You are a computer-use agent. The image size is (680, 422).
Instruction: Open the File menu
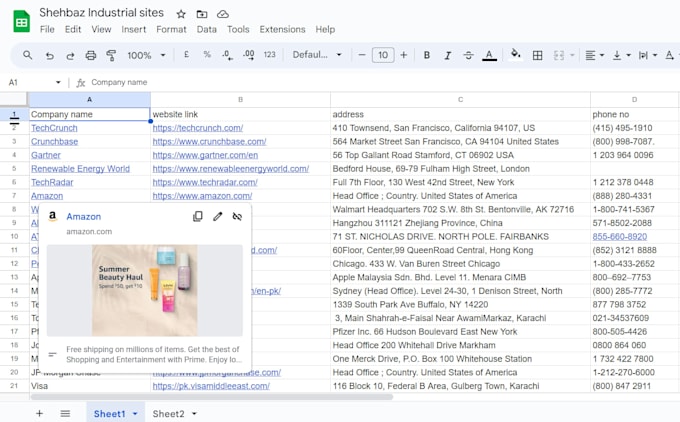[x=47, y=29]
